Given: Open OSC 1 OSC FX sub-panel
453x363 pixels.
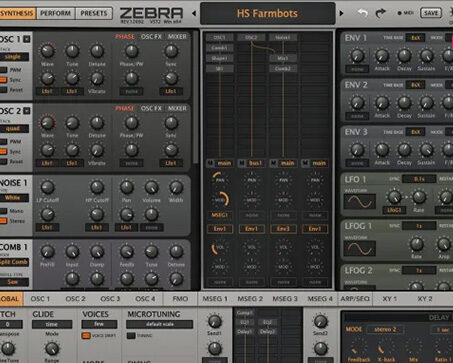Looking at the screenshot, I should [151, 37].
